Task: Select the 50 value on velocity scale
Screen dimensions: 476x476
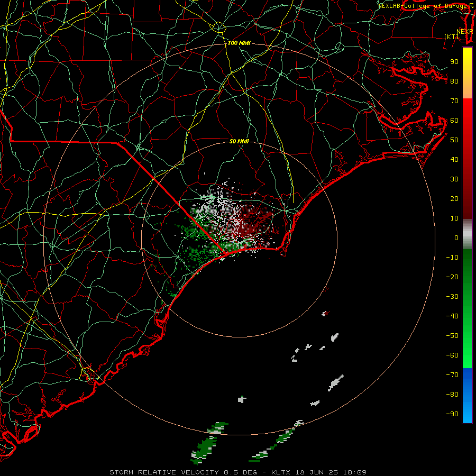Action: [x=454, y=140]
